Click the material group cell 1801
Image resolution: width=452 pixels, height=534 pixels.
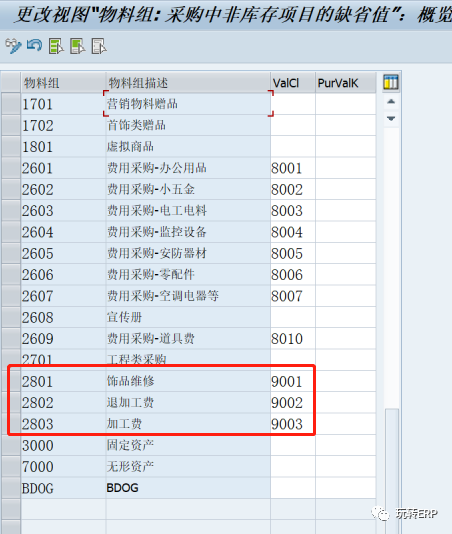click(63, 147)
